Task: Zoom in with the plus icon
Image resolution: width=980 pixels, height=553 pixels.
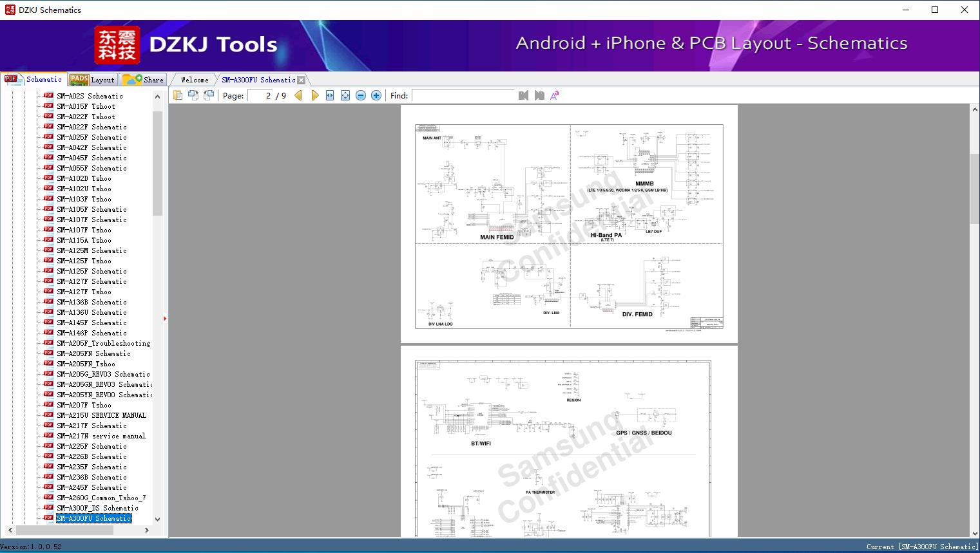Action: click(x=376, y=95)
